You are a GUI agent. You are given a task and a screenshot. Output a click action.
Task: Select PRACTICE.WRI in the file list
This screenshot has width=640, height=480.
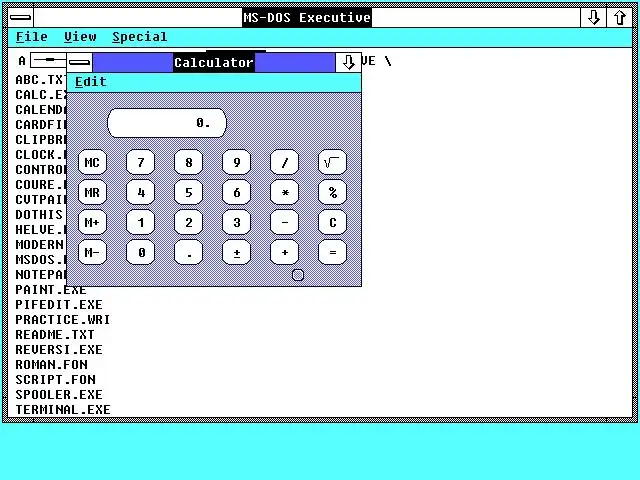[63, 320]
